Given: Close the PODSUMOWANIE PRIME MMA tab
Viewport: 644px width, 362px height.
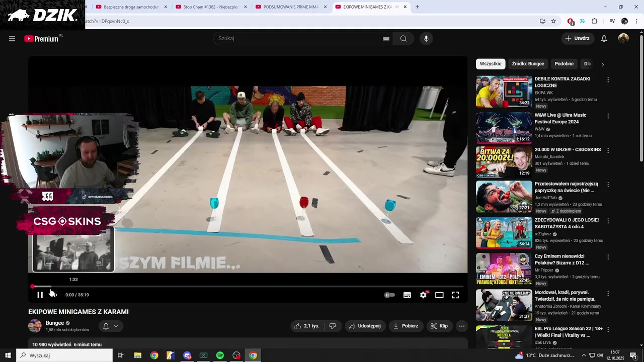Looking at the screenshot, I should coord(325,7).
